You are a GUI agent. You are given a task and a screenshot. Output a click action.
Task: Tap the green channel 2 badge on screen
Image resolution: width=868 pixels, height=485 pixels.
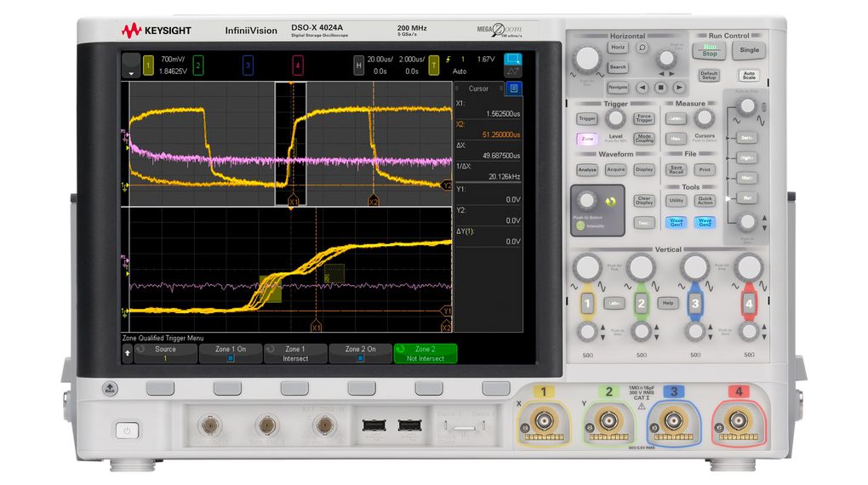pos(197,66)
